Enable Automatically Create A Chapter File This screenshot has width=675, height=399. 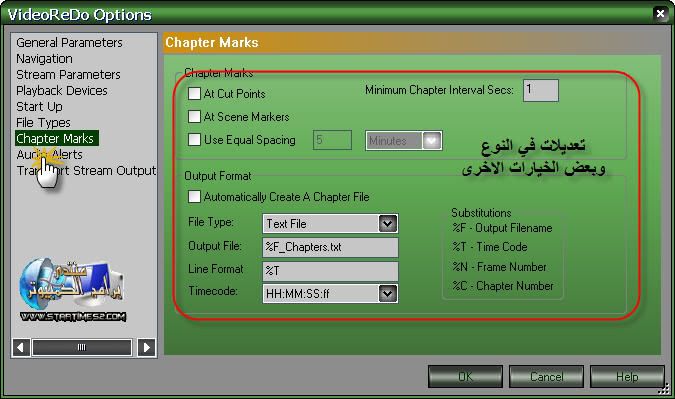(x=194, y=197)
